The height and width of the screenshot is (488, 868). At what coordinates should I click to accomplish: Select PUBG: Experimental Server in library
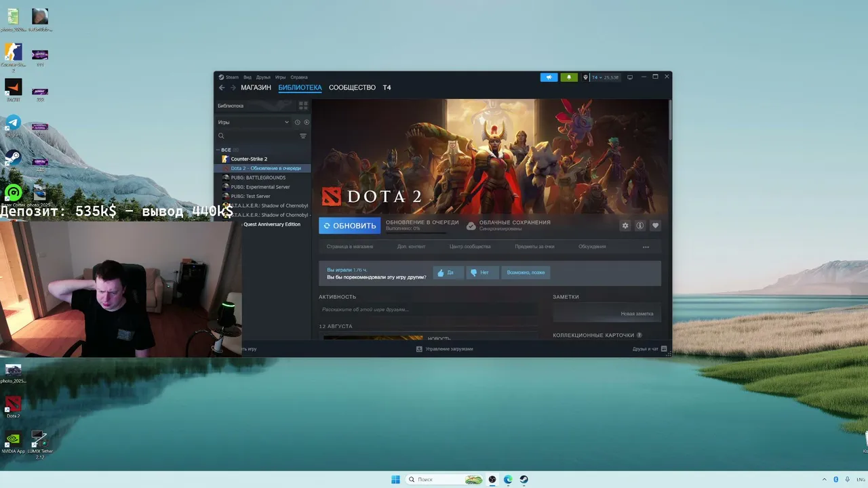click(x=262, y=187)
